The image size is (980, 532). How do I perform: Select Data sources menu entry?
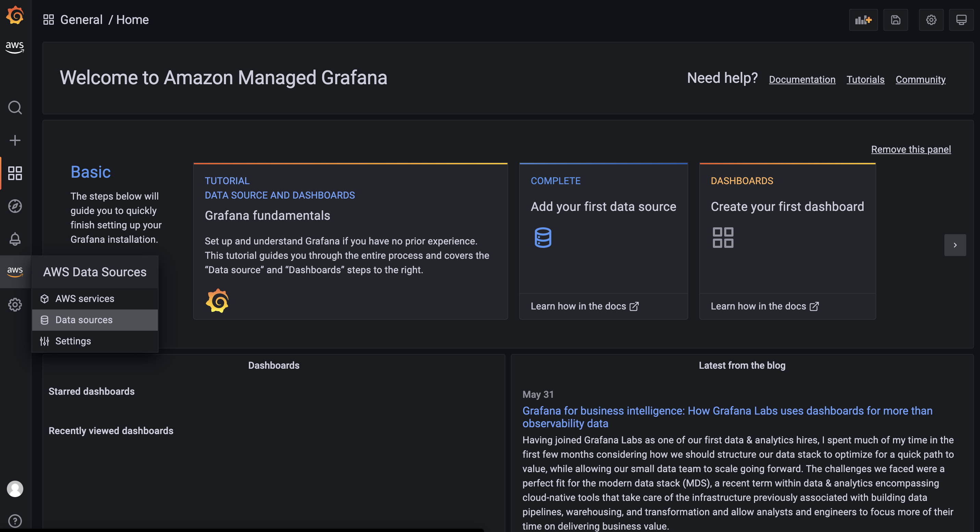[84, 320]
